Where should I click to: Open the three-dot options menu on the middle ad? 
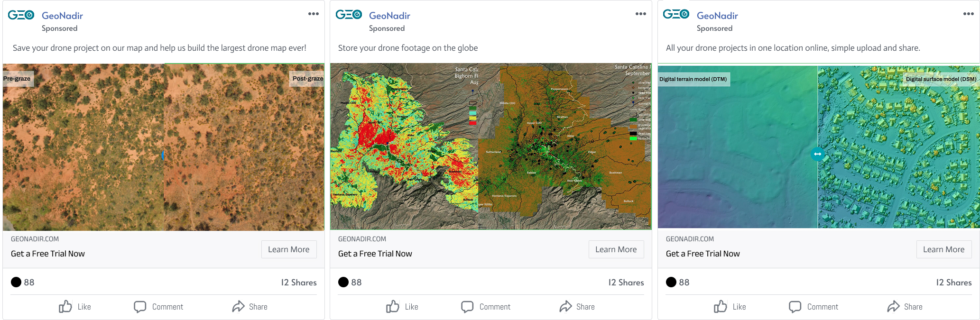pyautogui.click(x=641, y=14)
